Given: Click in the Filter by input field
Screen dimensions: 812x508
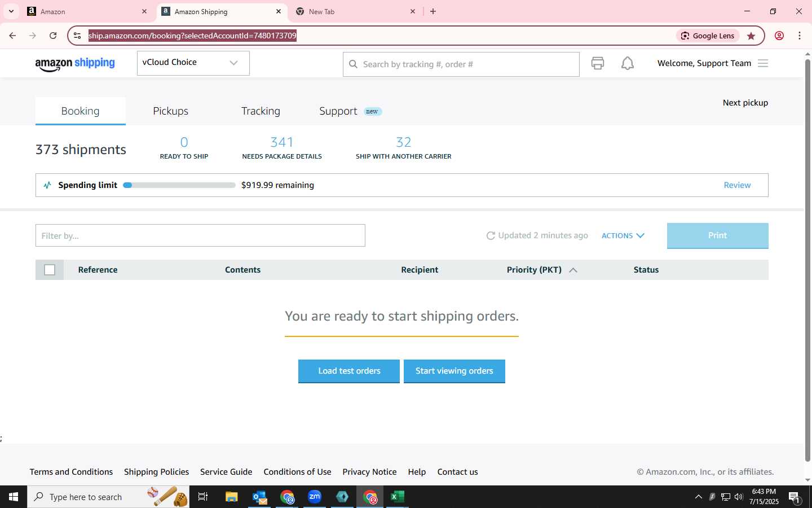Looking at the screenshot, I should pos(200,235).
